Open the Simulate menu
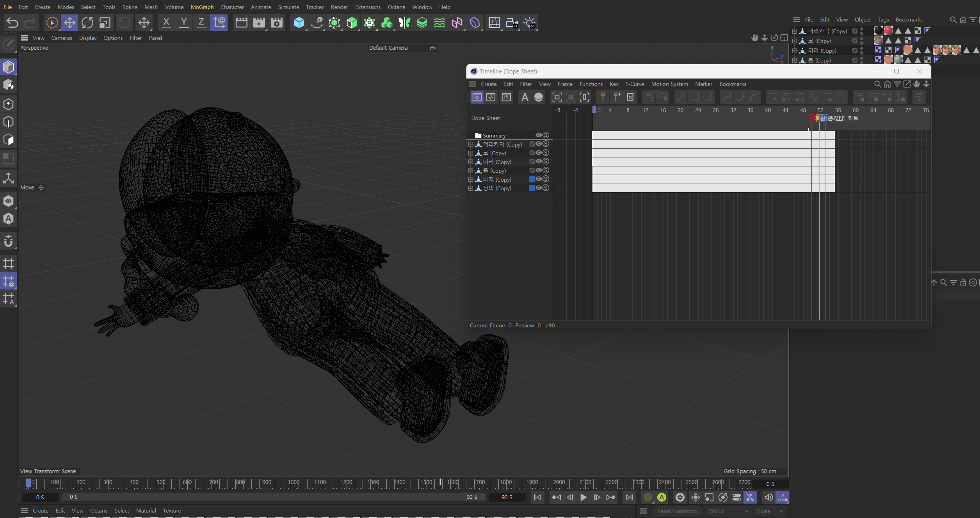Image resolution: width=980 pixels, height=518 pixels. click(x=288, y=7)
